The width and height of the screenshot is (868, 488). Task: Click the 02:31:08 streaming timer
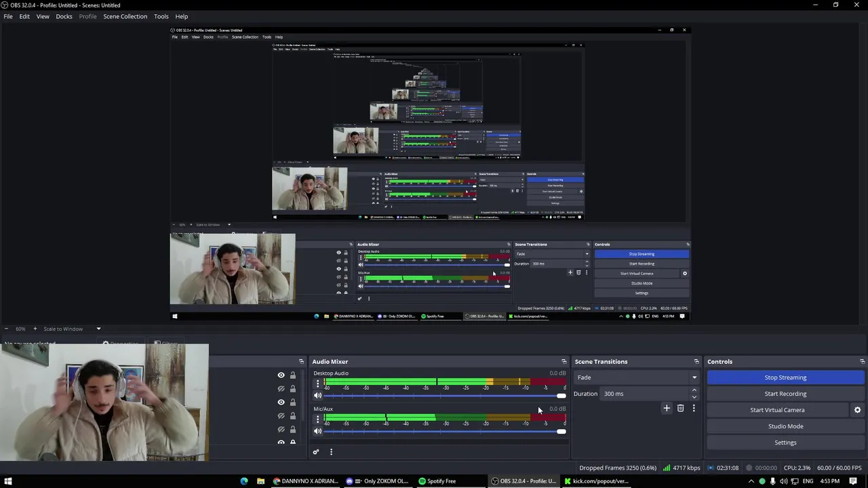[x=723, y=468]
